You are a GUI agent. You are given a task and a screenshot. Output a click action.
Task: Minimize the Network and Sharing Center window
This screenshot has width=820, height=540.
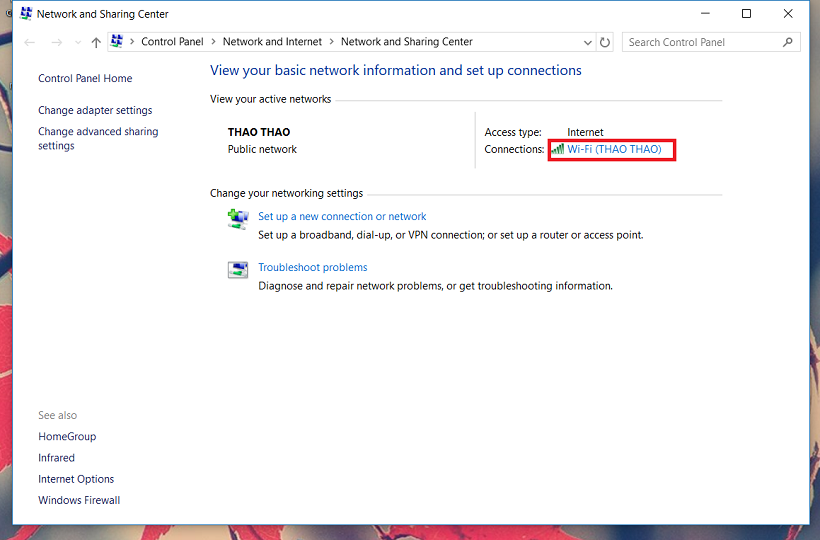tap(705, 14)
